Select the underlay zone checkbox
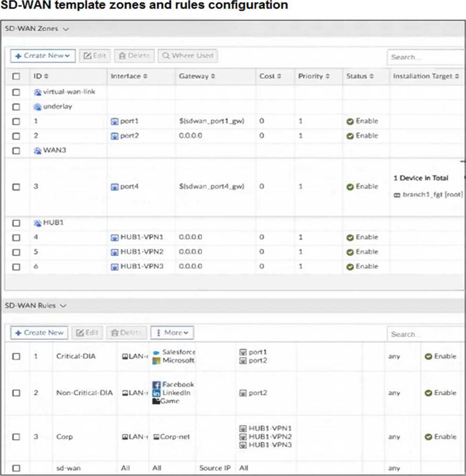The height and width of the screenshot is (476, 466). click(x=16, y=107)
